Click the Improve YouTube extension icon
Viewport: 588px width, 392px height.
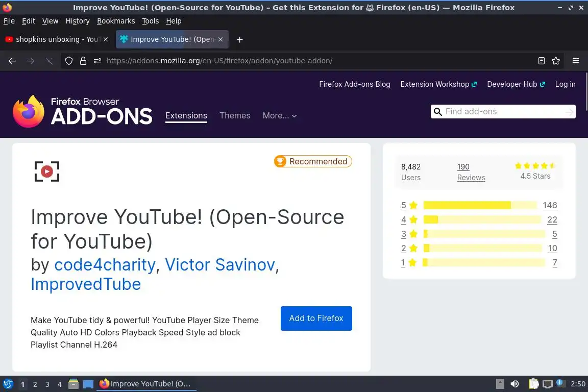click(x=47, y=171)
